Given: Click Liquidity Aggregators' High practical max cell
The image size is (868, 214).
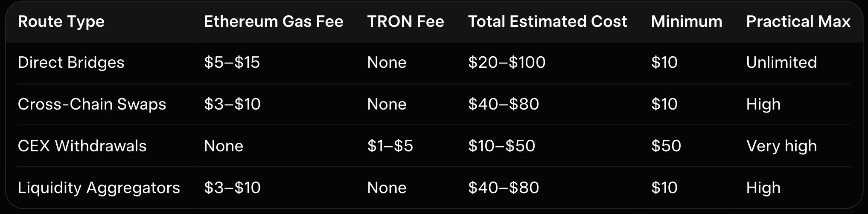Looking at the screenshot, I should click(763, 188).
